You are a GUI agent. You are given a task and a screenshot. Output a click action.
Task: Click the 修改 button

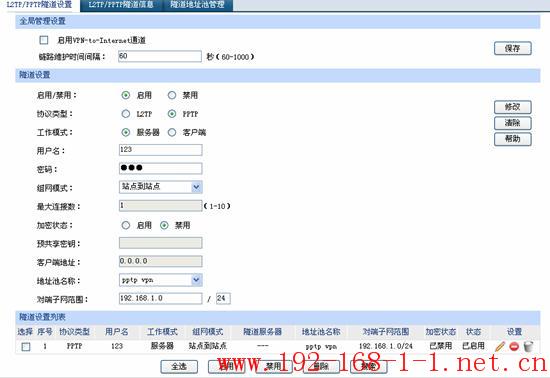(512, 107)
